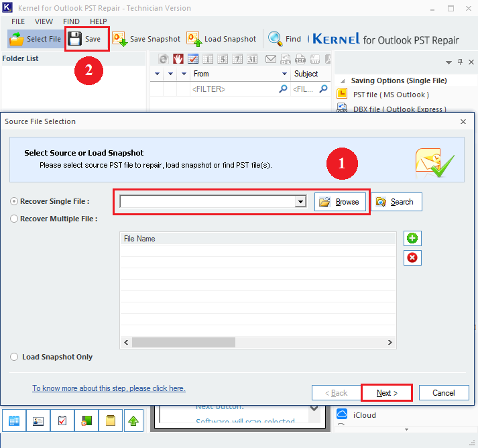Click the iCloud saving option icon
Screen dimensions: 478x448
(x=342, y=414)
